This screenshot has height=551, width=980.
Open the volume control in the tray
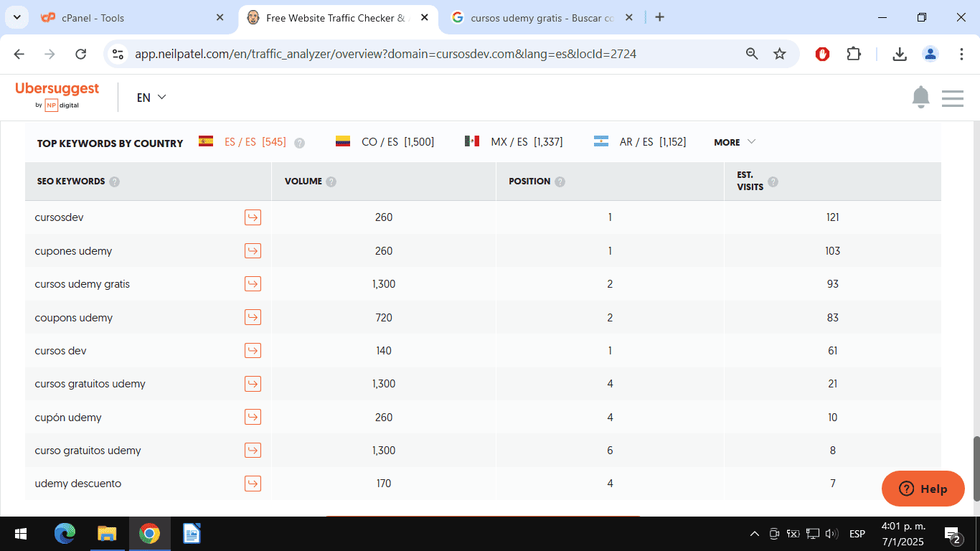click(x=832, y=534)
